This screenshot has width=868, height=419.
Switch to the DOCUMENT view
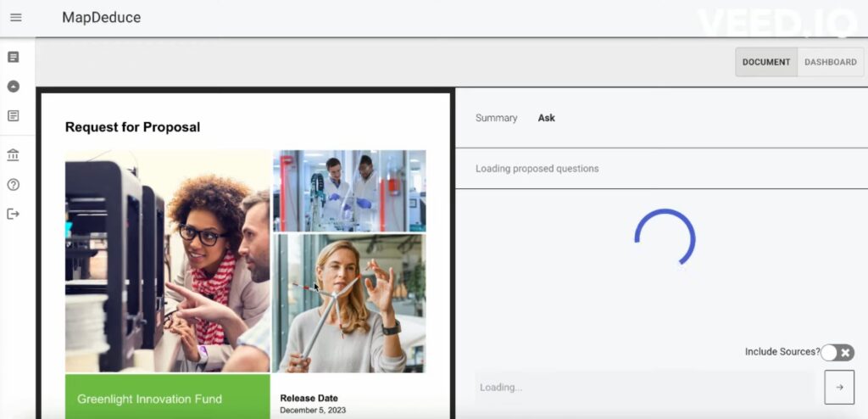766,62
